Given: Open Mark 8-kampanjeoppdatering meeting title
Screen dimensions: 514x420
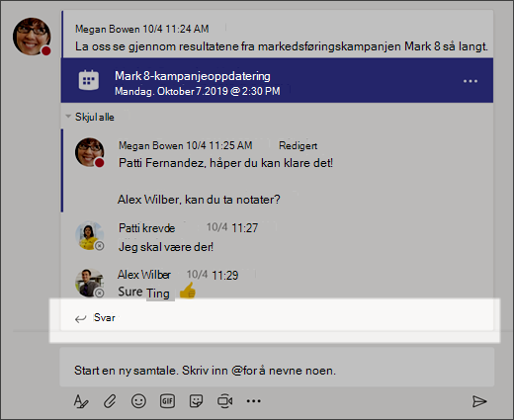Looking at the screenshot, I should point(193,76).
